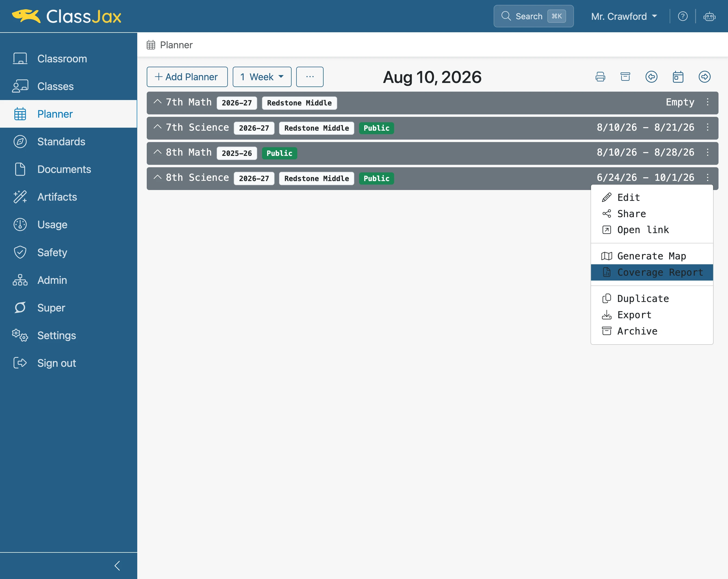
Task: Click 7th Science Public badge
Action: (x=376, y=128)
